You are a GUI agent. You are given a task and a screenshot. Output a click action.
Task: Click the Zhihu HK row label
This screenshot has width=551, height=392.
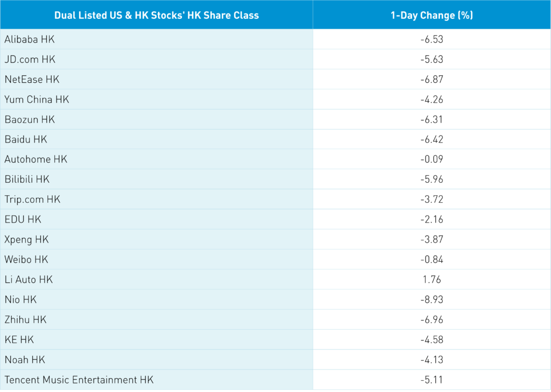click(x=25, y=319)
